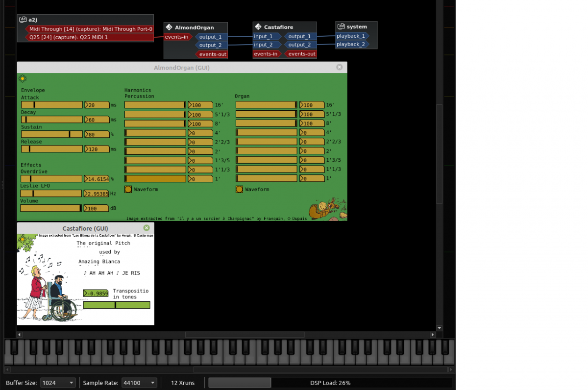
Task: Select AlmondOrgan events-out port
Action: [x=212, y=54]
